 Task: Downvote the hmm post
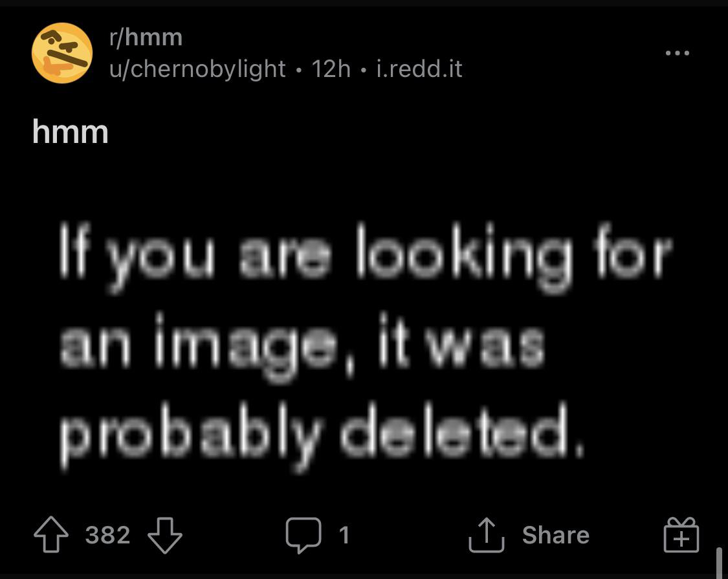[165, 536]
